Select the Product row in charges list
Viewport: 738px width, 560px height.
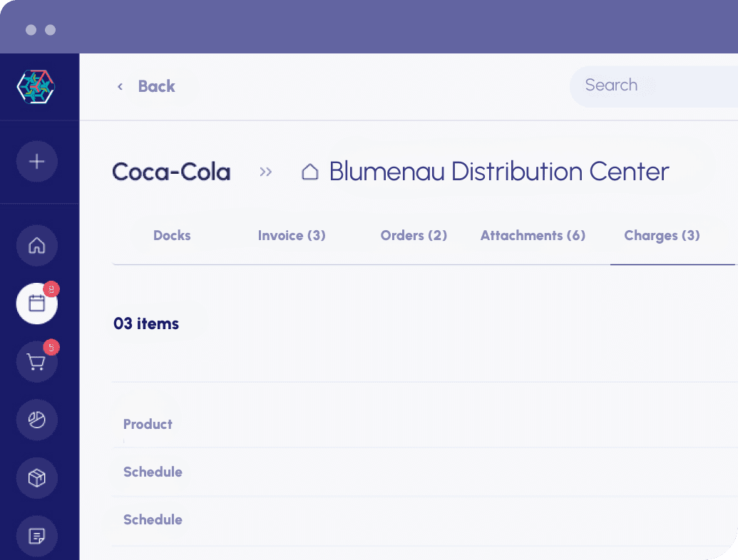pyautogui.click(x=424, y=424)
